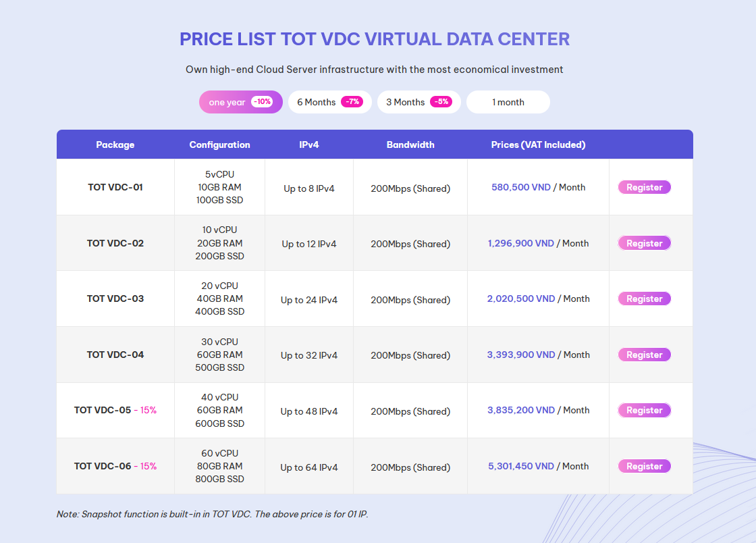Click Register in the TOT VDC-06 row

644,466
